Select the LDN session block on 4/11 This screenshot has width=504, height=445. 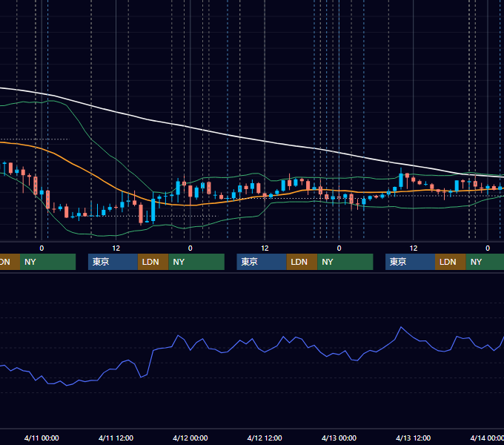point(153,262)
